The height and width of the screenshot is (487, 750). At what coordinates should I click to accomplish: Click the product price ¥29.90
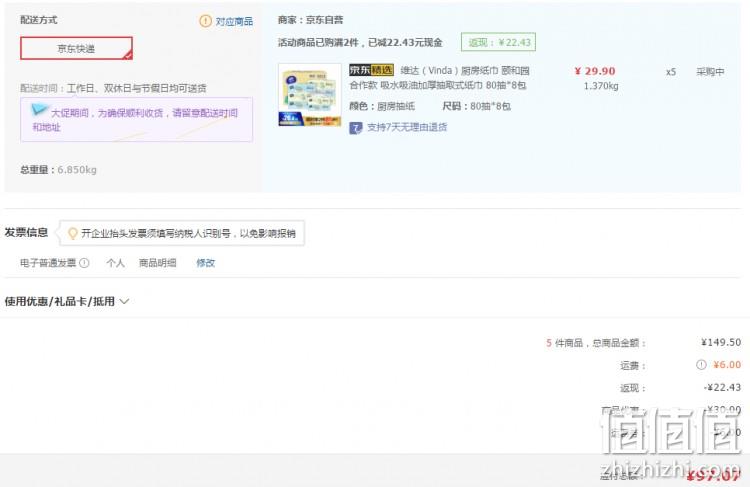click(595, 71)
